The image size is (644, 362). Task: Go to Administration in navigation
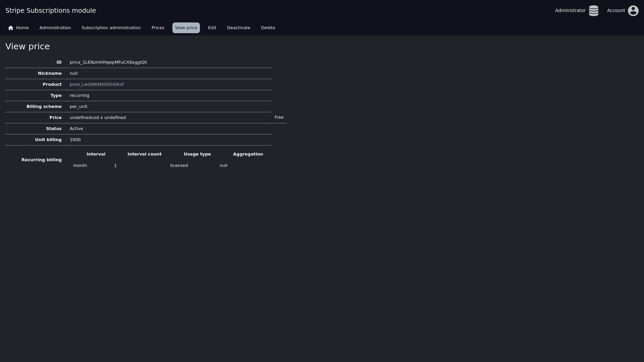click(x=55, y=28)
